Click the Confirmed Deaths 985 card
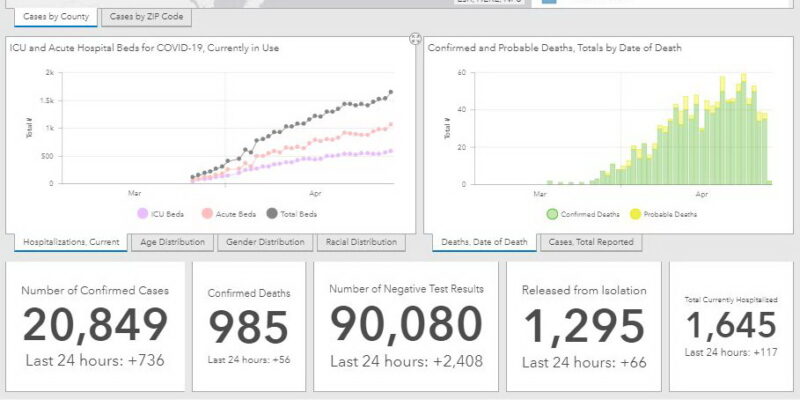The height and width of the screenshot is (400, 800). click(x=249, y=326)
